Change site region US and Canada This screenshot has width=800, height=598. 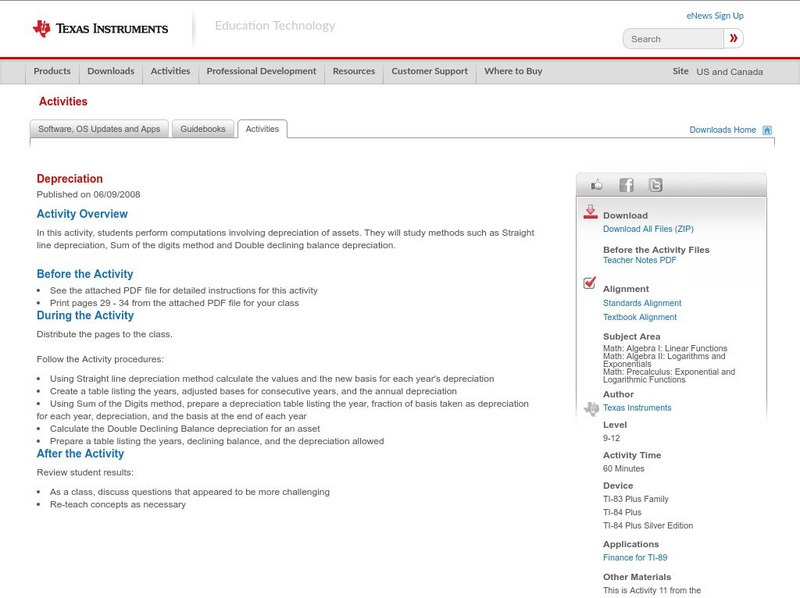point(730,72)
